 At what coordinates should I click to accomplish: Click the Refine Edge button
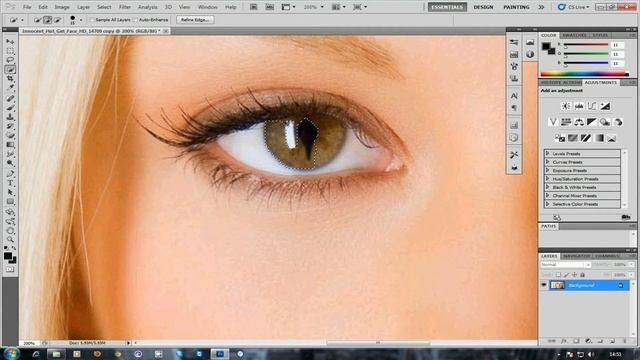[195, 20]
